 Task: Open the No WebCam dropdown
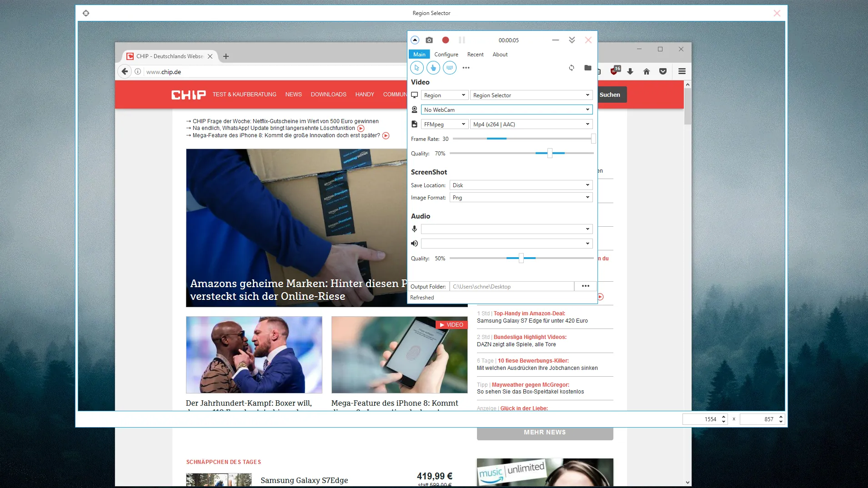[506, 110]
